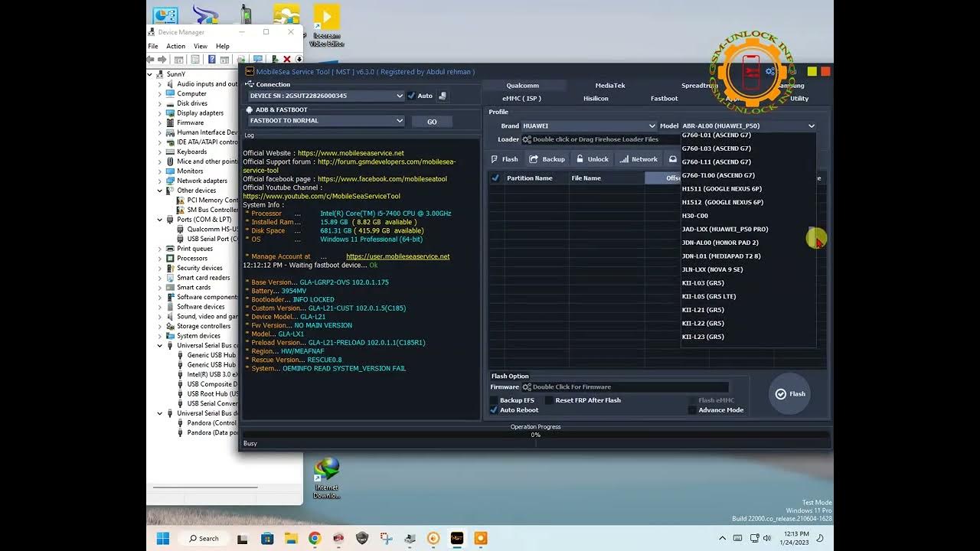This screenshot has height=551, width=980.
Task: Open the YouTube channel link in log
Action: [x=322, y=197]
